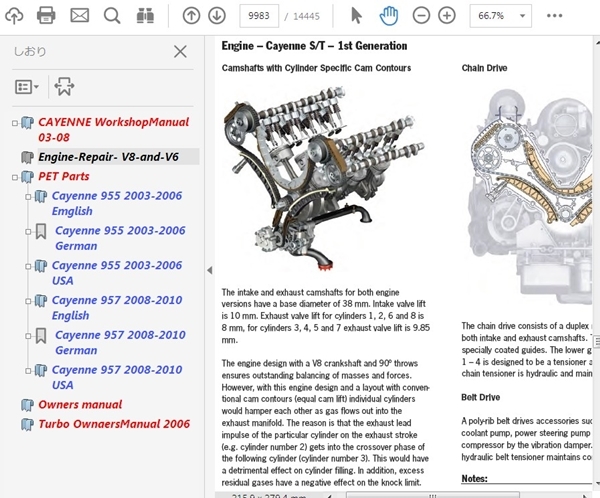Open the search magnifier tool

[112, 16]
